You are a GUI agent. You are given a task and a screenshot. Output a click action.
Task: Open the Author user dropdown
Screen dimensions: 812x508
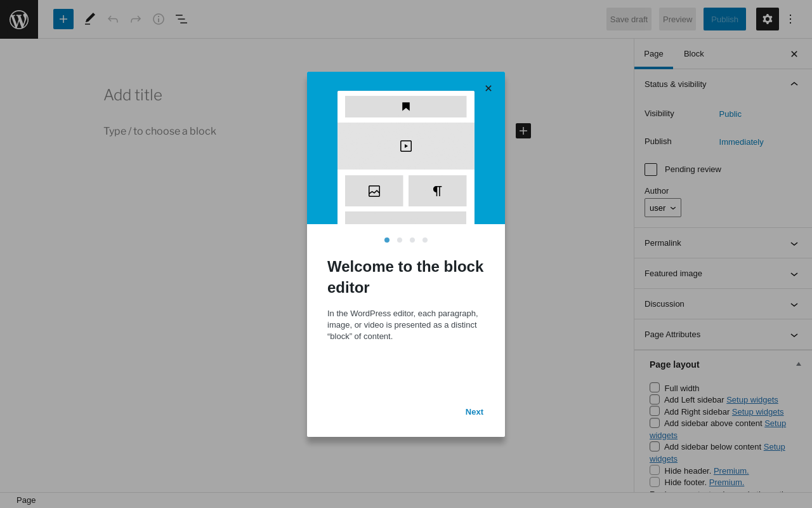[x=663, y=208]
